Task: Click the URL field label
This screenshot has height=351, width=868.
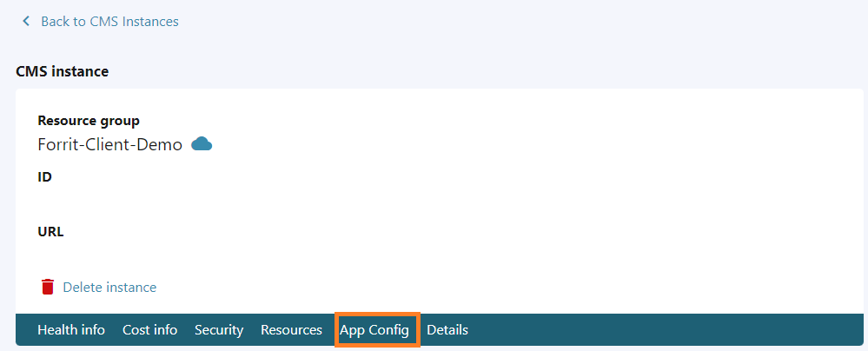Action: [x=50, y=232]
